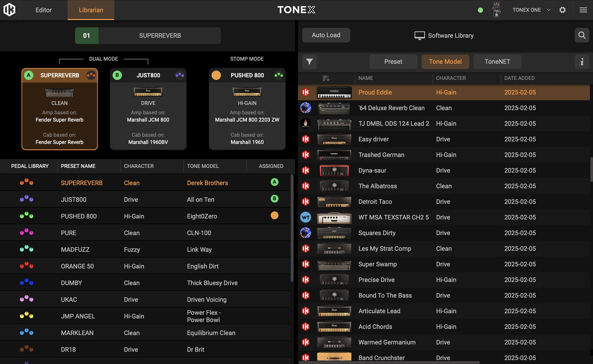Click the IK Multimedia logo icon
The image size is (593, 364).
click(9, 10)
